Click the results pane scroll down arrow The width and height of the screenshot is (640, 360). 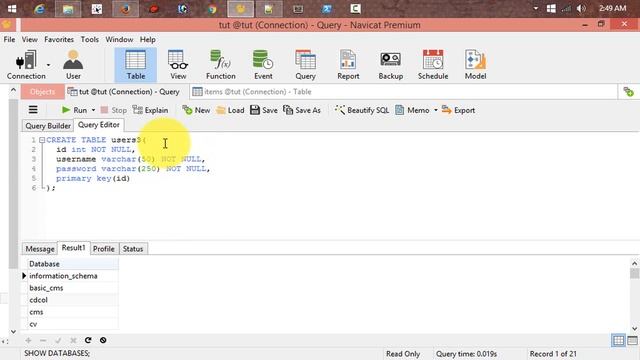634,329
